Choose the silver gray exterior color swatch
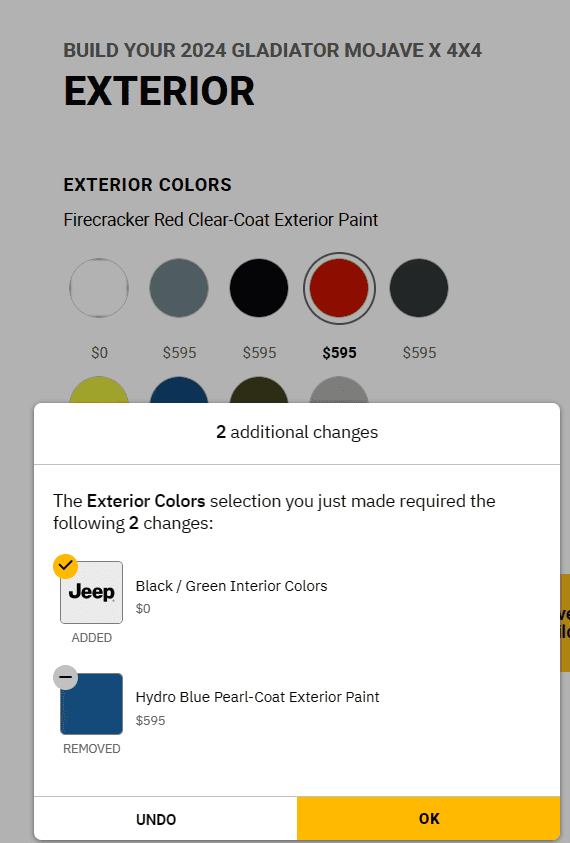This screenshot has width=570, height=843. (x=339, y=390)
